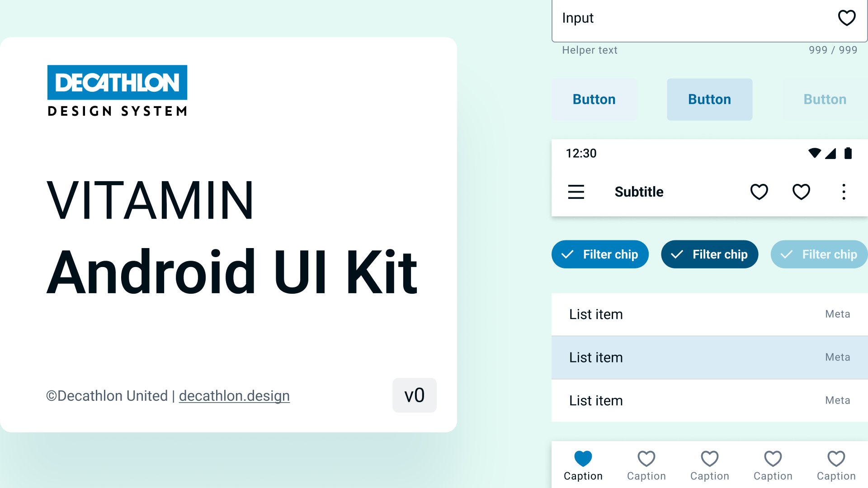This screenshot has width=868, height=488.
Task: Click the first lightest Button
Action: pyautogui.click(x=594, y=99)
